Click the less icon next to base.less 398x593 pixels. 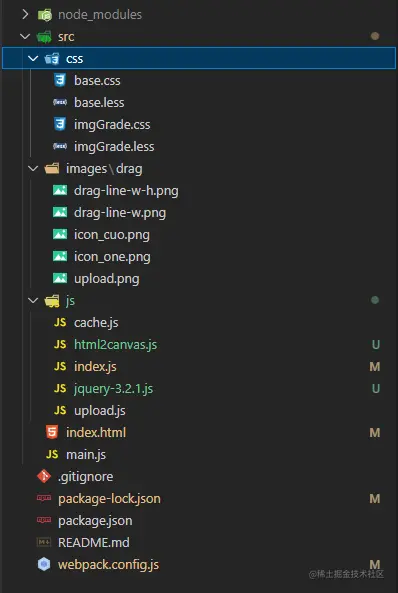point(60,102)
